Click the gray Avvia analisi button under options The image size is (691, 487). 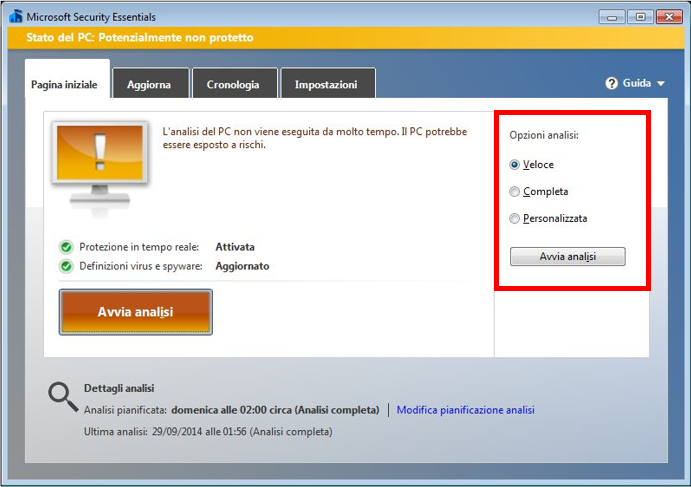[568, 257]
